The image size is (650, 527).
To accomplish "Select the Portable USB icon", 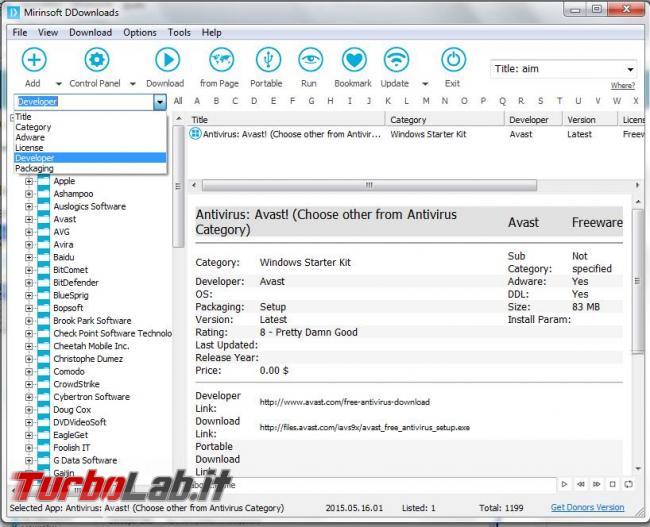I will pos(268,60).
